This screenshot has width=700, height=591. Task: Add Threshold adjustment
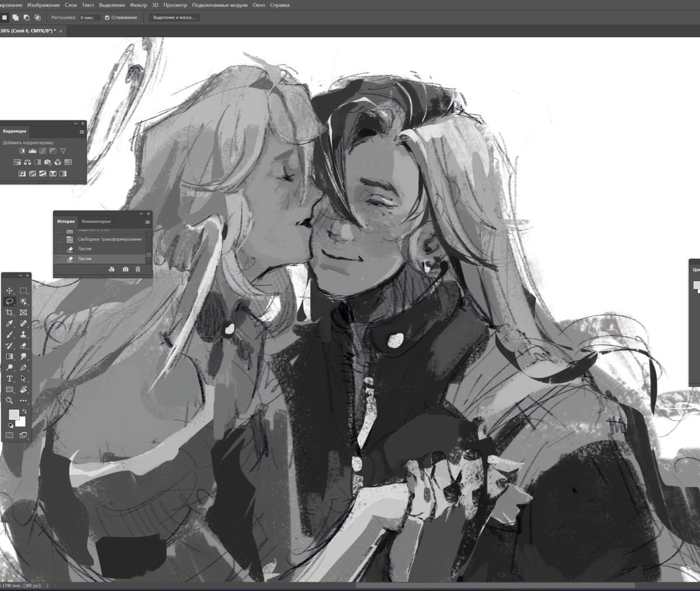tap(43, 173)
